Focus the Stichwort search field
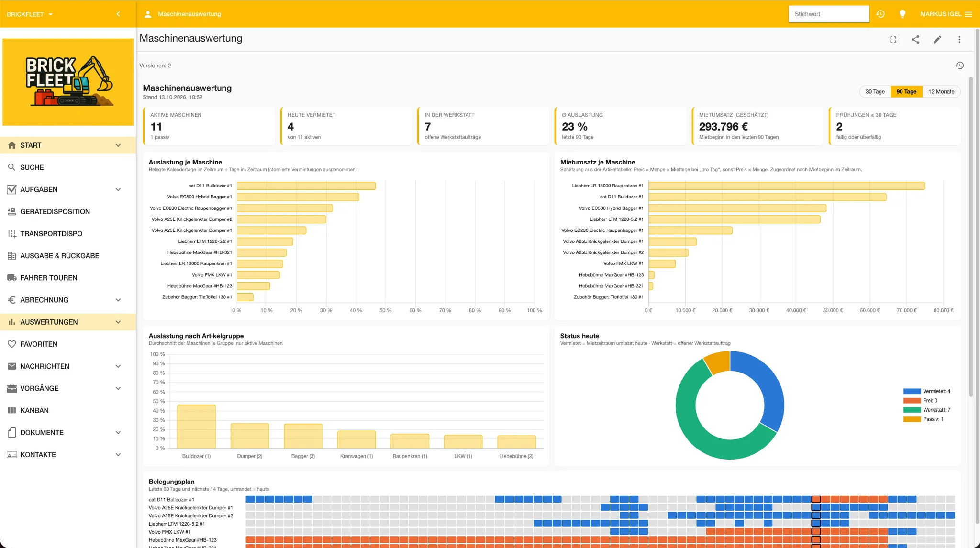Viewport: 980px width, 548px height. (829, 14)
